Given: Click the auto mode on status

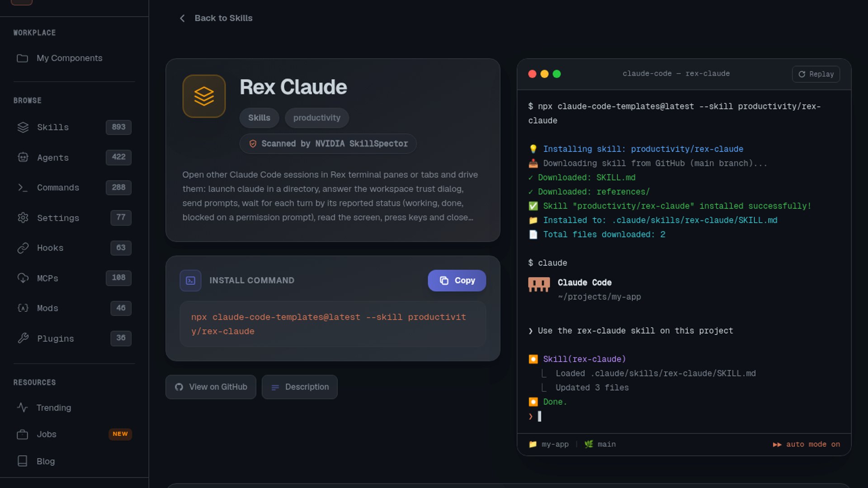Looking at the screenshot, I should 807,445.
